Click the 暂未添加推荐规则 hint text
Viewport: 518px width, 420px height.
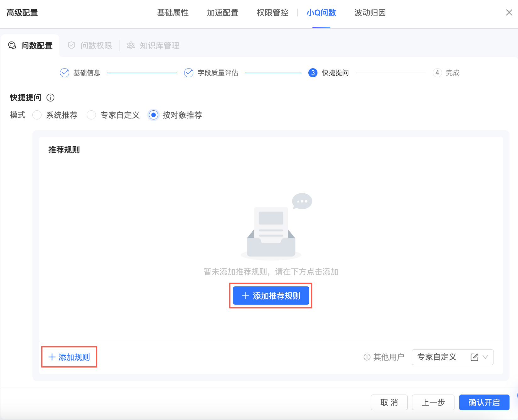click(271, 272)
